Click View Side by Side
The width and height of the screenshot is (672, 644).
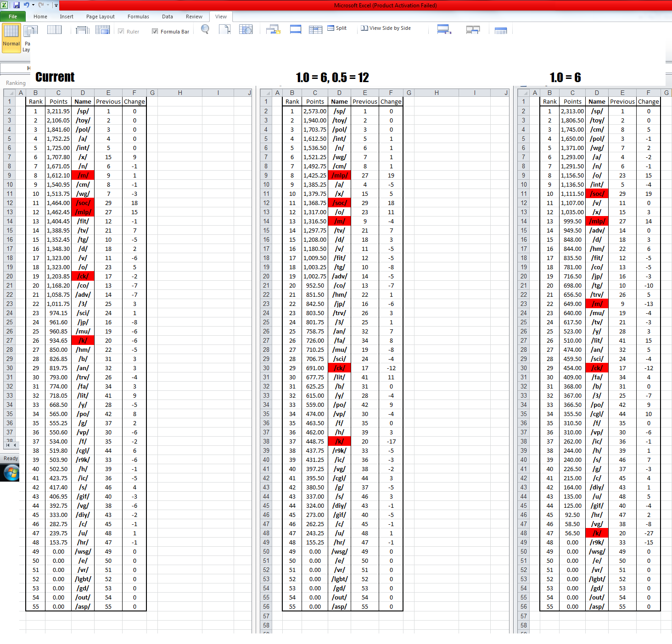click(386, 28)
